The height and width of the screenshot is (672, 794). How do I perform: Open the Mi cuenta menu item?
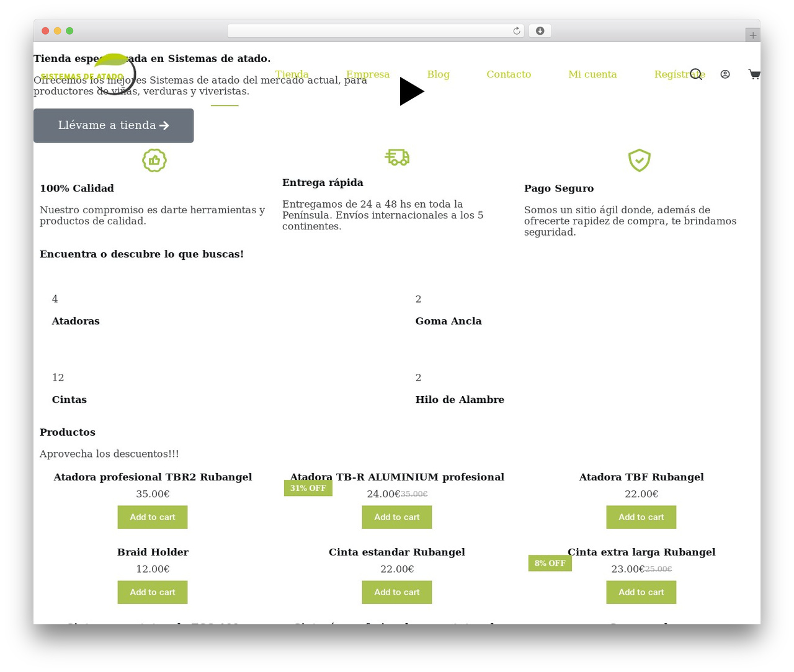592,74
